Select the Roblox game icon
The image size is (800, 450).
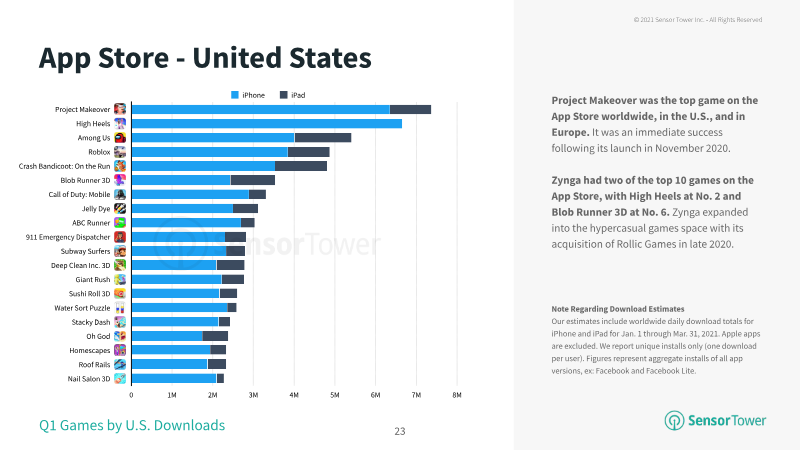[120, 152]
